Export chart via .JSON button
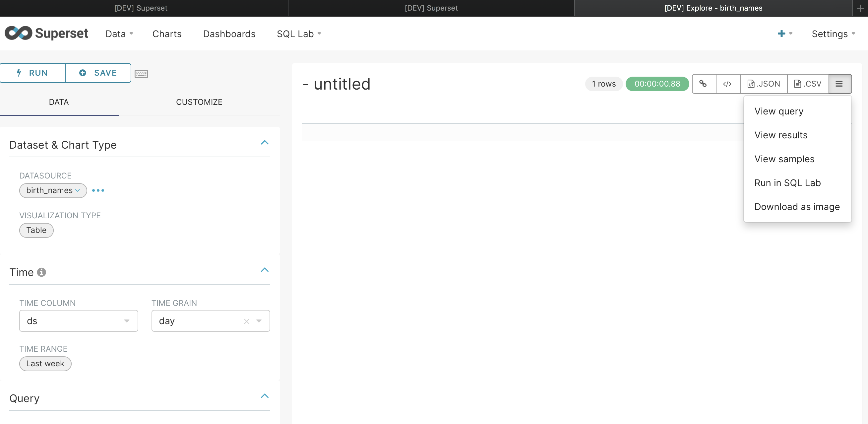 764,84
